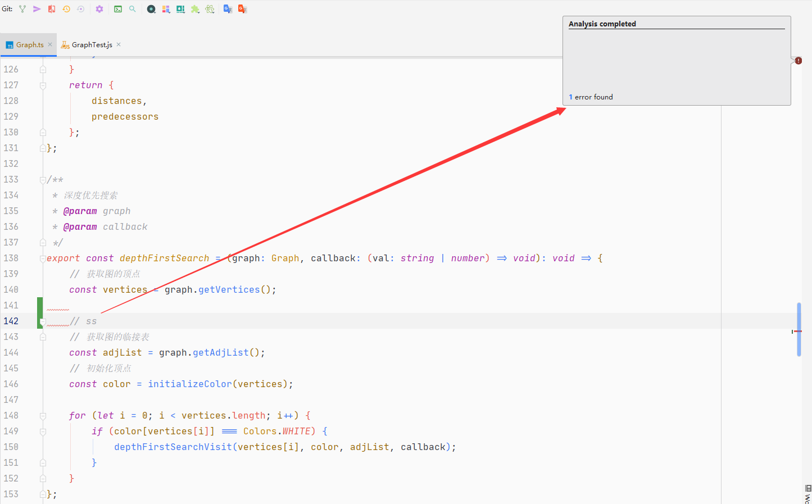Click the Git update project branch icon
Viewport: 812px width, 504px height.
(22, 9)
